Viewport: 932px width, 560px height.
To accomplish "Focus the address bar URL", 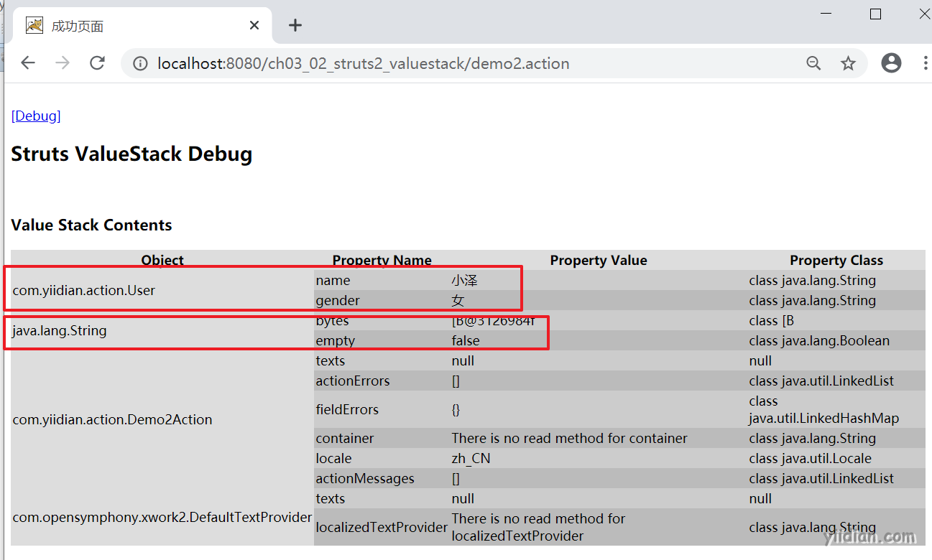I will point(364,63).
